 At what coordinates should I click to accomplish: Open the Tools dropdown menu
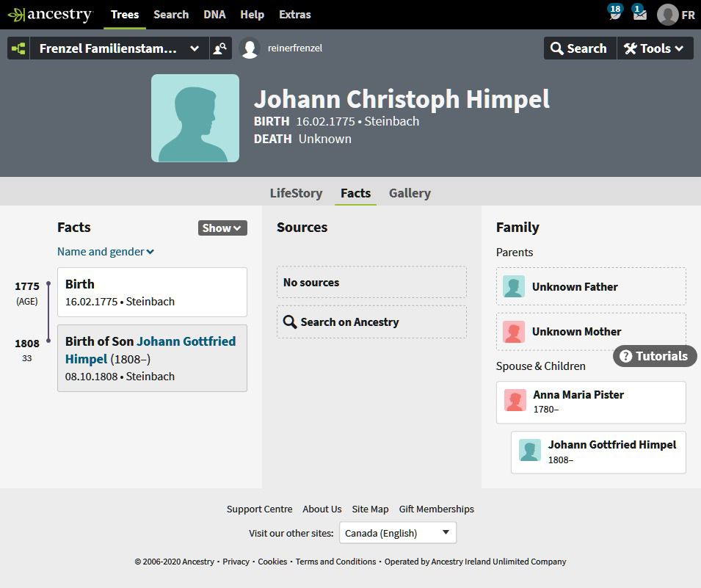[655, 48]
